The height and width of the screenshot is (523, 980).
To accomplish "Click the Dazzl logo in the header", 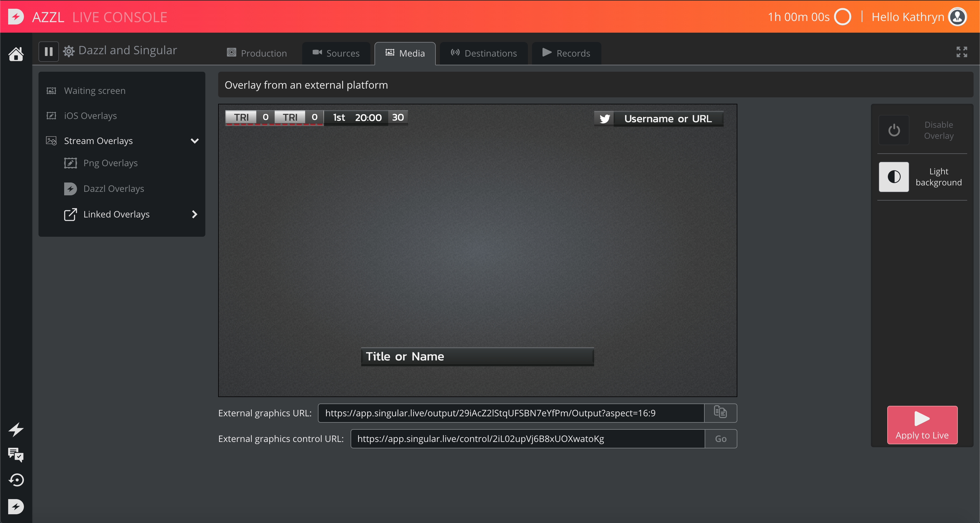I will tap(15, 17).
